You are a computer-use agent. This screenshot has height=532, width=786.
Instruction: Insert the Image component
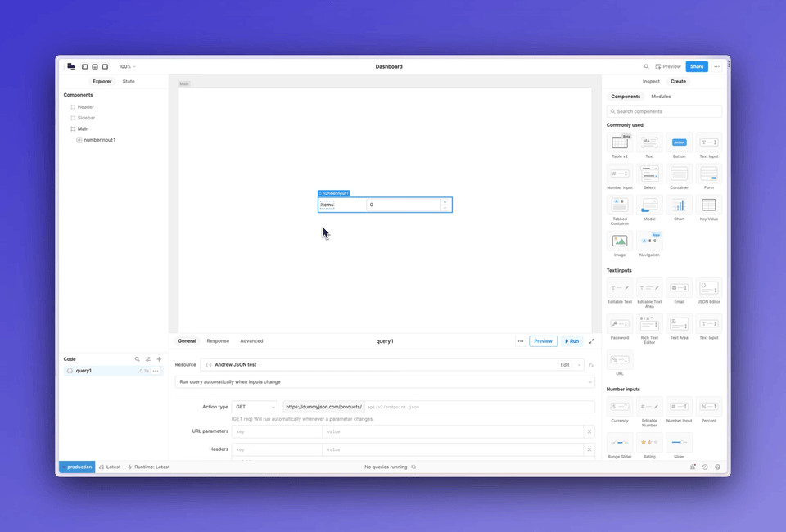[x=620, y=240]
